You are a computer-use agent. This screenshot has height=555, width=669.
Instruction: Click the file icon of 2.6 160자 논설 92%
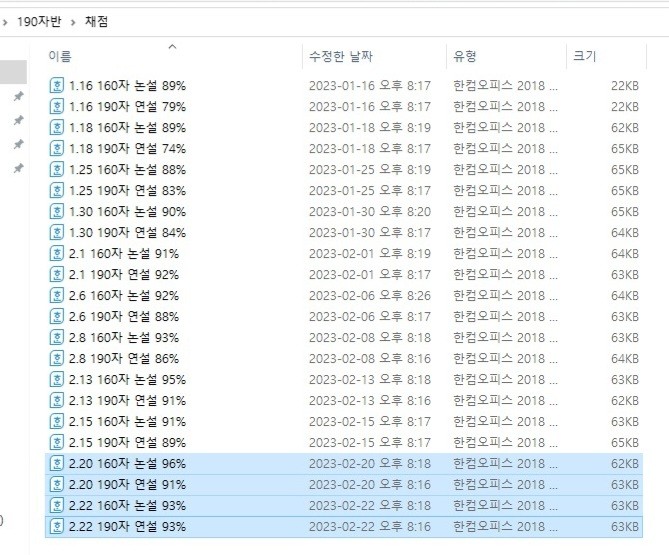tap(56, 296)
